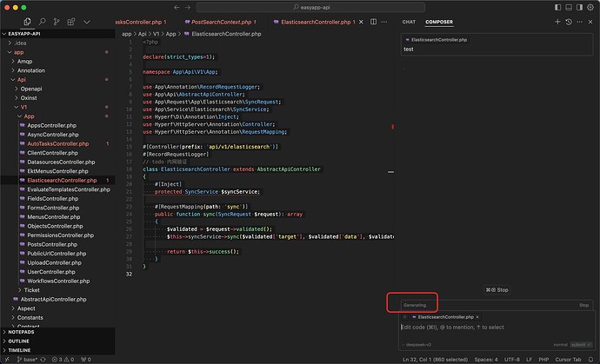Viewport: 600px width, 364px height.
Task: Show more activity bar views chevron
Action: 87,23
